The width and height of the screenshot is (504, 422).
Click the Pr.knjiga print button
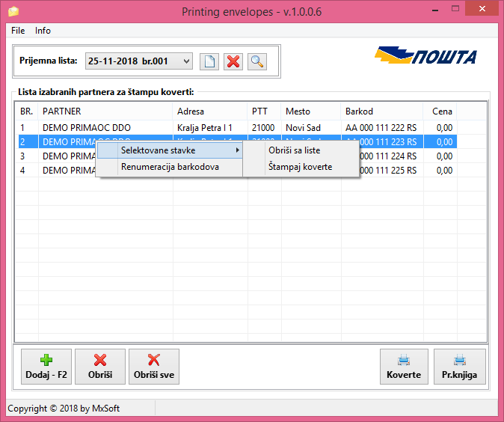(x=460, y=367)
